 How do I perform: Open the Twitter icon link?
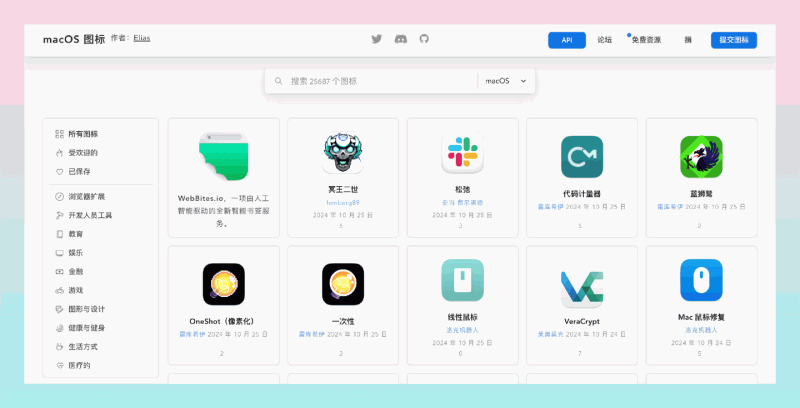click(x=377, y=39)
